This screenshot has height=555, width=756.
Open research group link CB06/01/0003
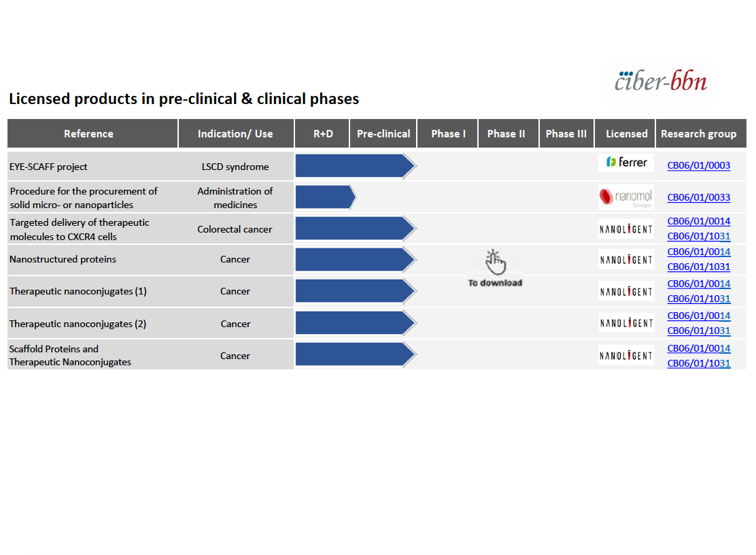click(x=699, y=165)
